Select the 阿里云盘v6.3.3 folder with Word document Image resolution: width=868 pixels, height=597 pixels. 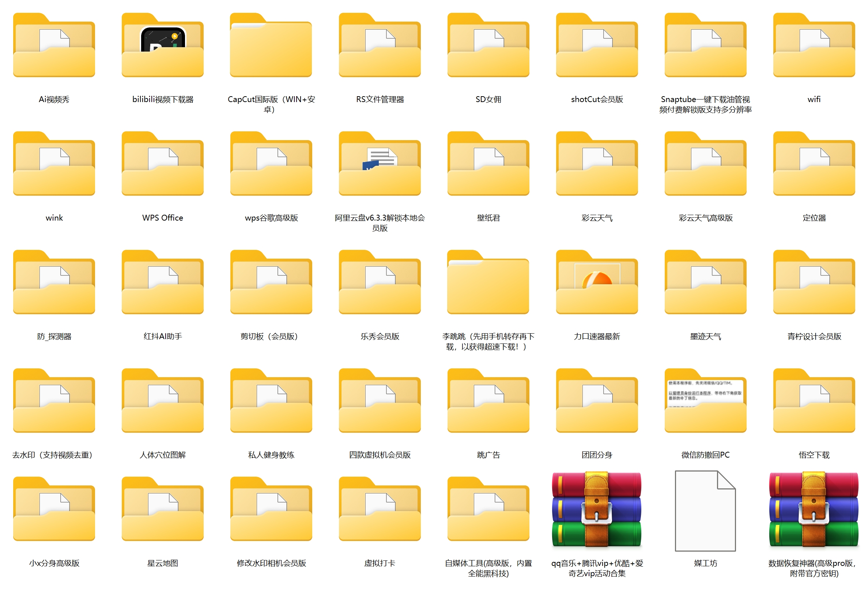coord(380,164)
